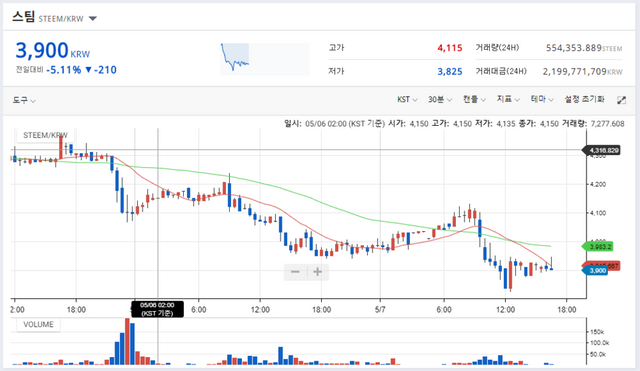Image resolution: width=640 pixels, height=371 pixels.
Task: Click the fullscreen expand icon
Action: [621, 100]
